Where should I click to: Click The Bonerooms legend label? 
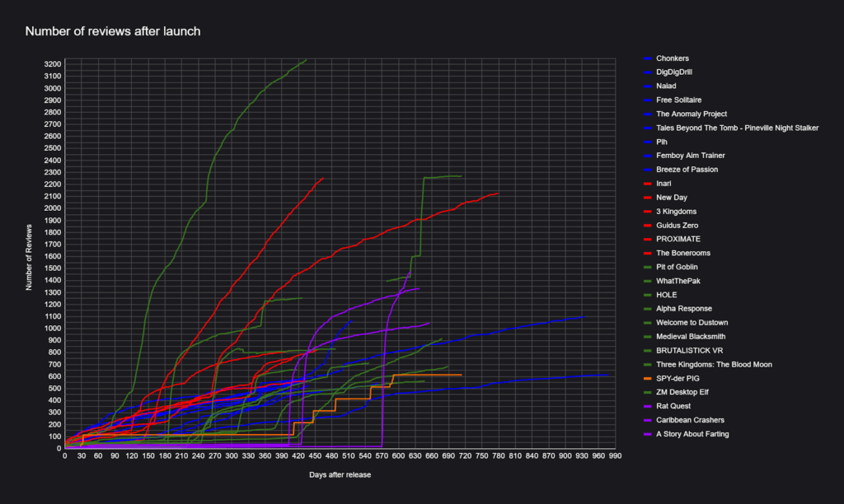[682, 253]
